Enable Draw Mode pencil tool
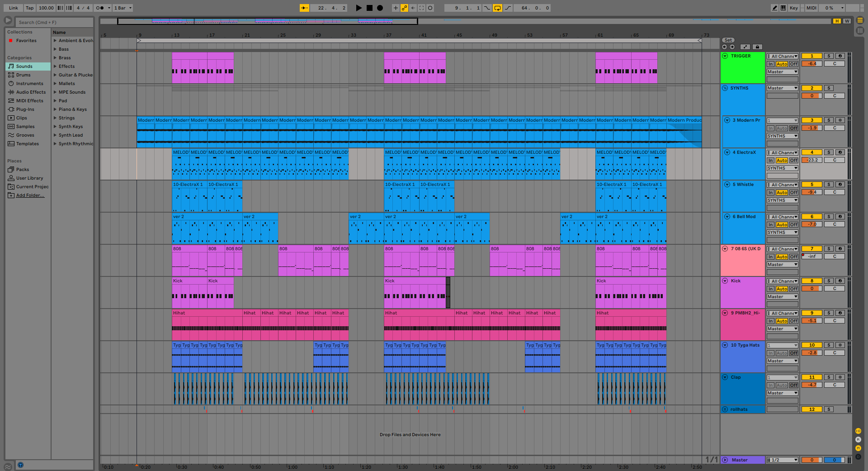This screenshot has height=471, width=868. 774,8
